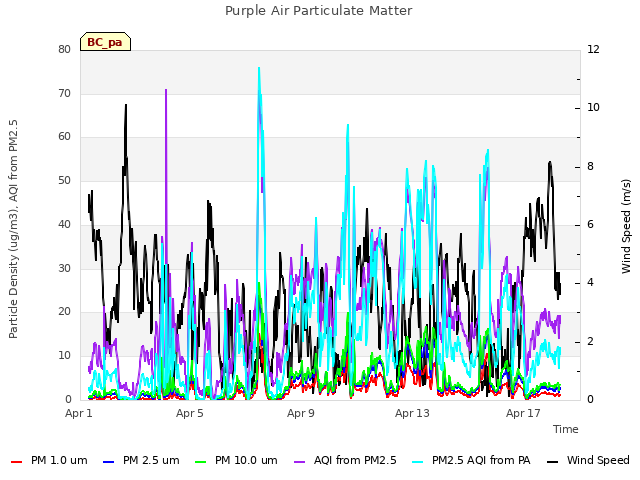Viewport: 640px width, 480px height.
Task: Click the 80 left axis tick label
Action: 64,49
